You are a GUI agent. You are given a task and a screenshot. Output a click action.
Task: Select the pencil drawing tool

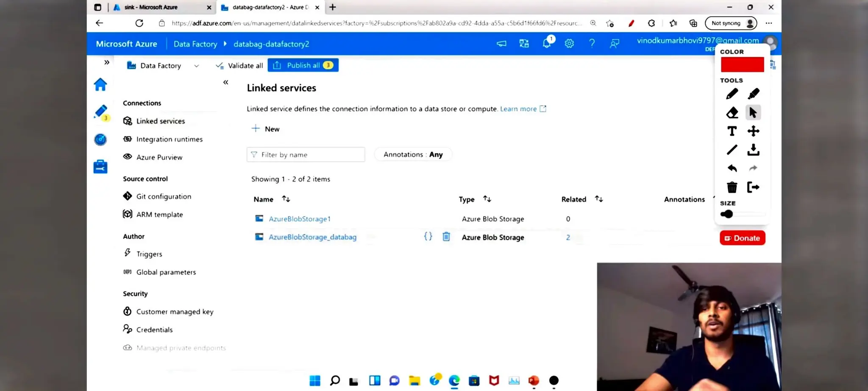click(x=732, y=94)
